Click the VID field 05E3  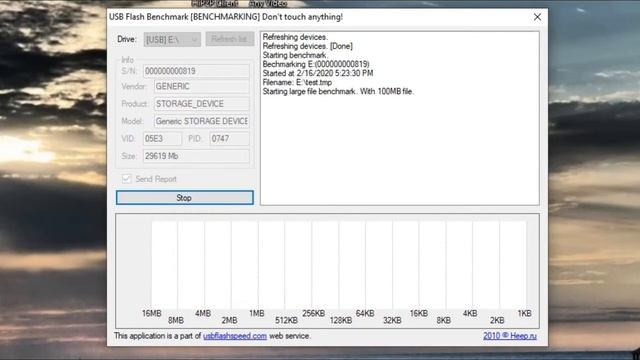[x=162, y=139]
